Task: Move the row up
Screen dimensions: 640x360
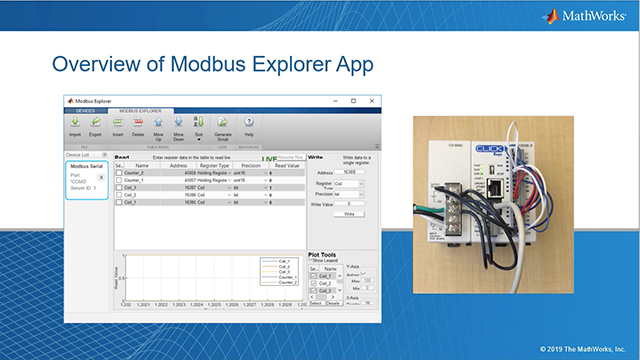Action: (158, 122)
